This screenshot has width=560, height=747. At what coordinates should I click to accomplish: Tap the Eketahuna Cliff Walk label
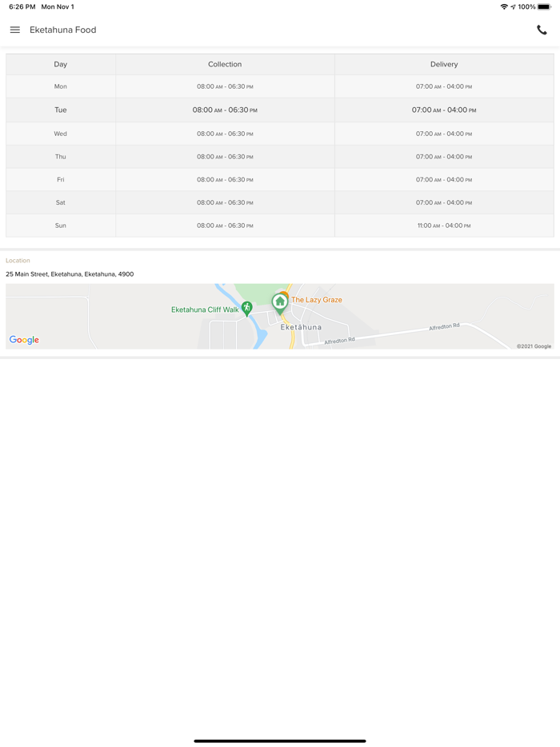click(205, 310)
